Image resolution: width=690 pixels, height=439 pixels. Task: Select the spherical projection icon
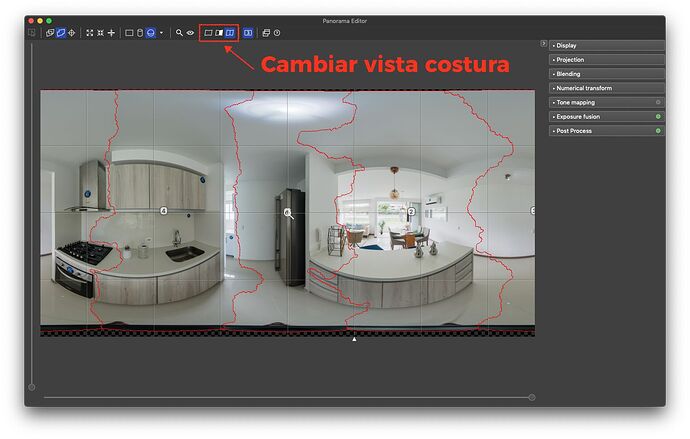[150, 33]
